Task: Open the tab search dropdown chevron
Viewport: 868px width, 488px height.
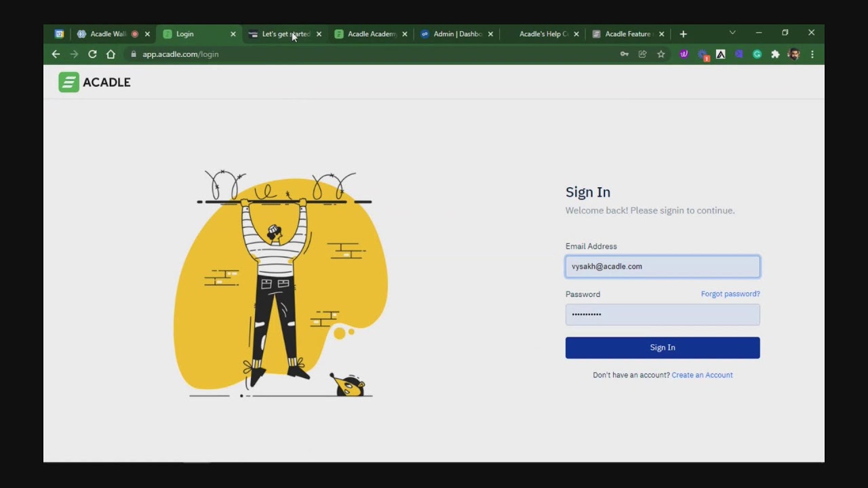Action: [x=732, y=33]
